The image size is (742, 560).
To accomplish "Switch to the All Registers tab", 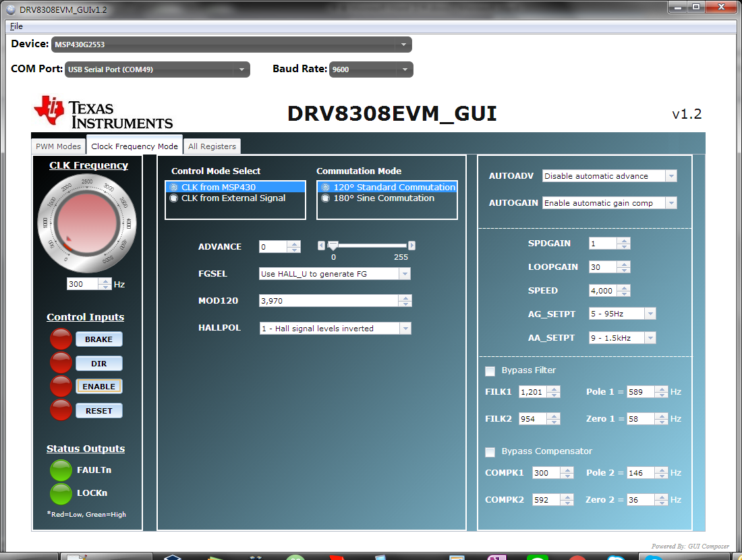I will [x=212, y=146].
